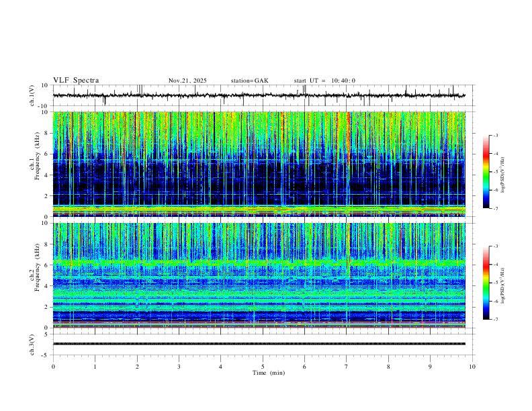Select the "start UT = 10:40:0" text
This screenshot has height=411, width=532.
point(324,81)
